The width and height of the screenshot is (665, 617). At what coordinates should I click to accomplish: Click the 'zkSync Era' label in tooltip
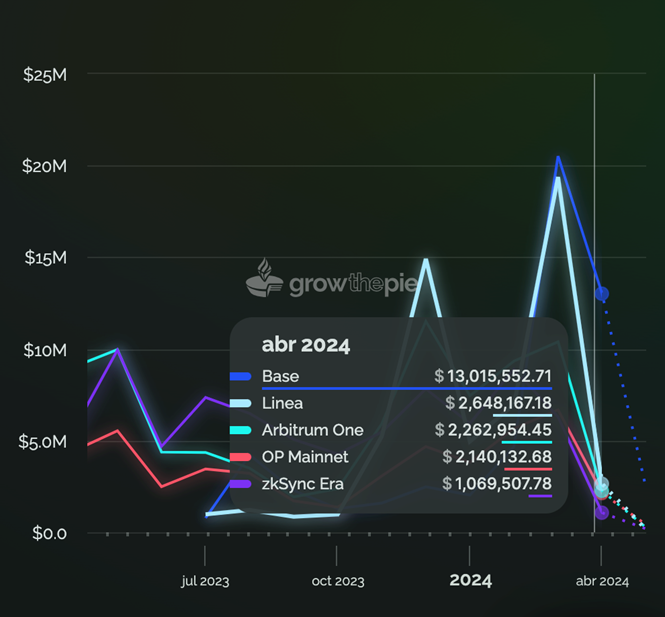[303, 484]
